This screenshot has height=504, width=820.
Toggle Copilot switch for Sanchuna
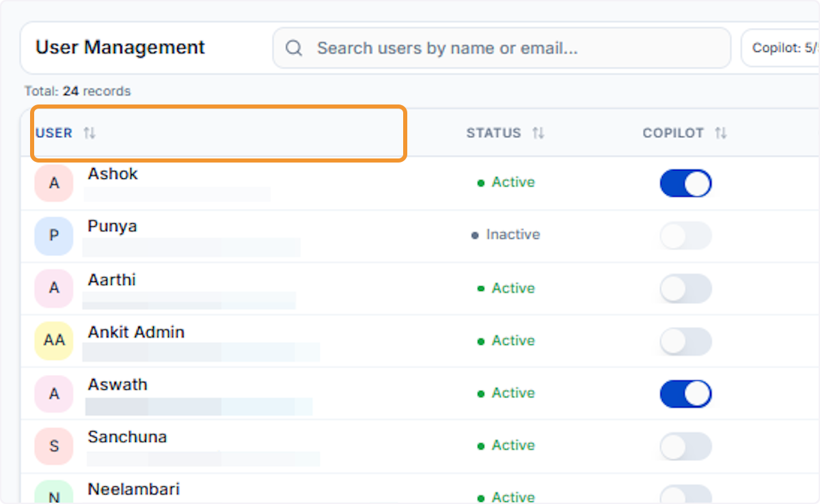click(x=685, y=445)
